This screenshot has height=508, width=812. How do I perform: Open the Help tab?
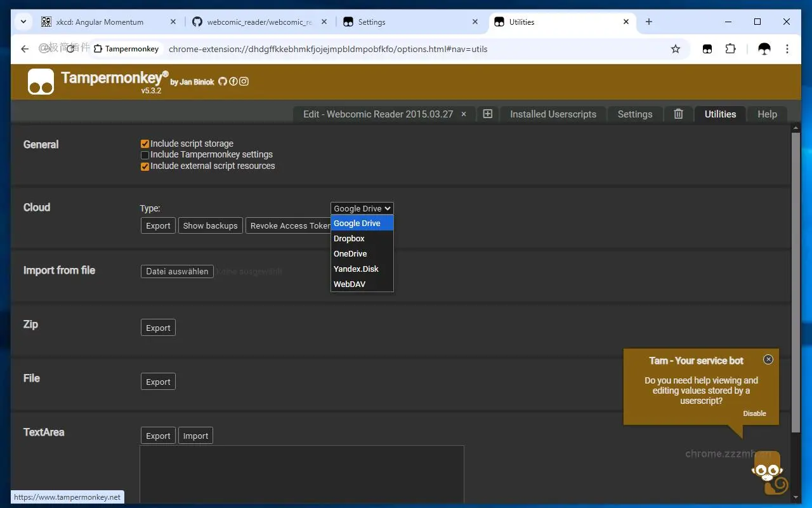(x=767, y=114)
